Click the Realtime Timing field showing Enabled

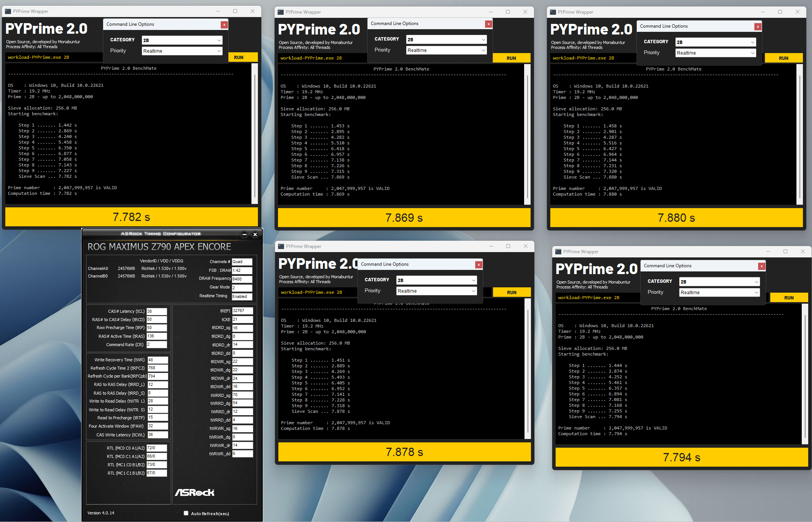click(x=242, y=297)
